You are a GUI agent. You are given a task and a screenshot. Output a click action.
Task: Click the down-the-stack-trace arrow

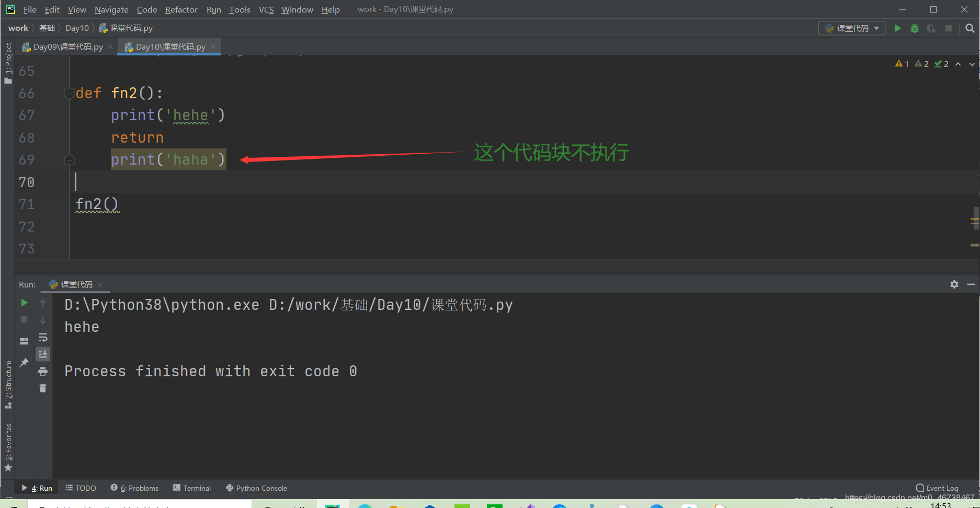[x=43, y=320]
